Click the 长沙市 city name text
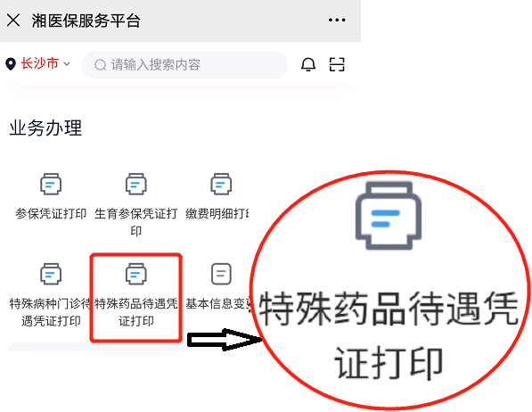 [x=40, y=64]
